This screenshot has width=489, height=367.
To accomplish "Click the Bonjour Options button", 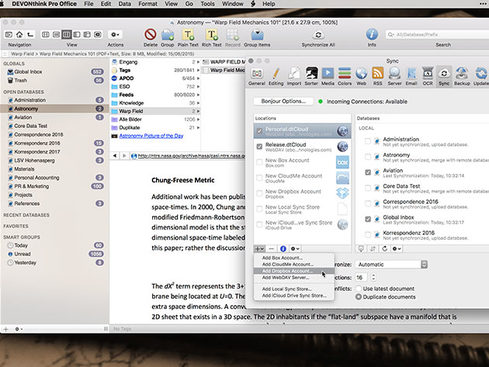I will click(283, 101).
